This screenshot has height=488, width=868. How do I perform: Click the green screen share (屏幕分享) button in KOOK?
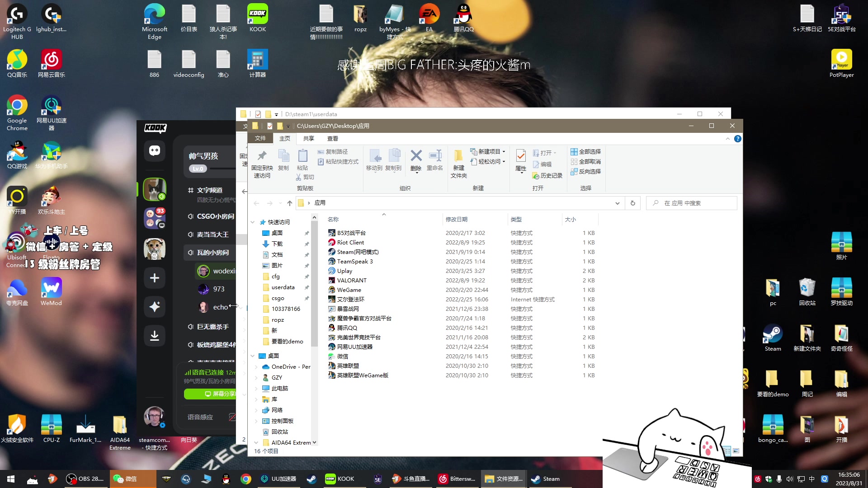(211, 394)
